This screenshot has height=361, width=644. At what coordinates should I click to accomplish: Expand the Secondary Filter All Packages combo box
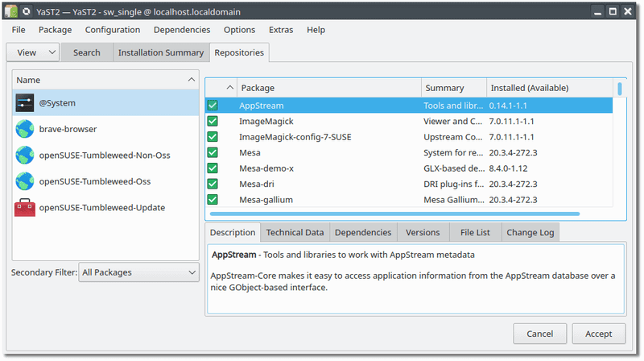(139, 272)
